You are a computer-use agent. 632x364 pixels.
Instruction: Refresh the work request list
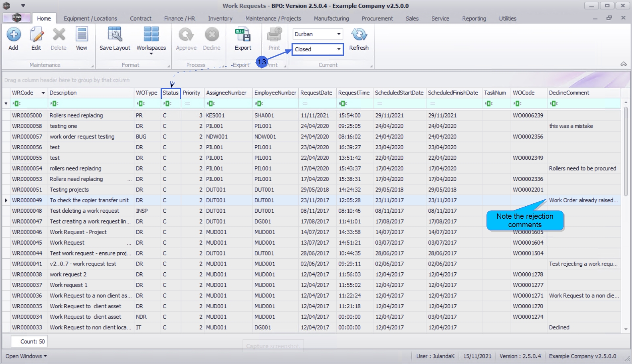[x=359, y=35]
